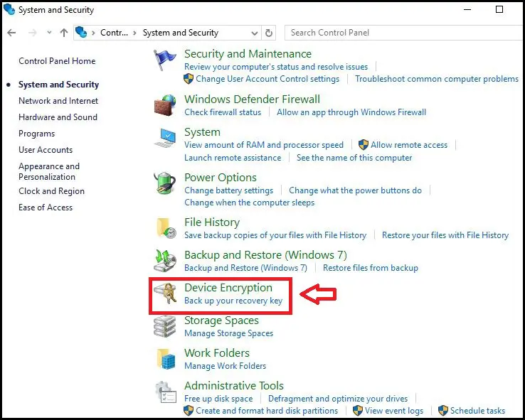Expand the address bar history dropdown
Viewport: 525px width, 420px height.
pos(255,33)
